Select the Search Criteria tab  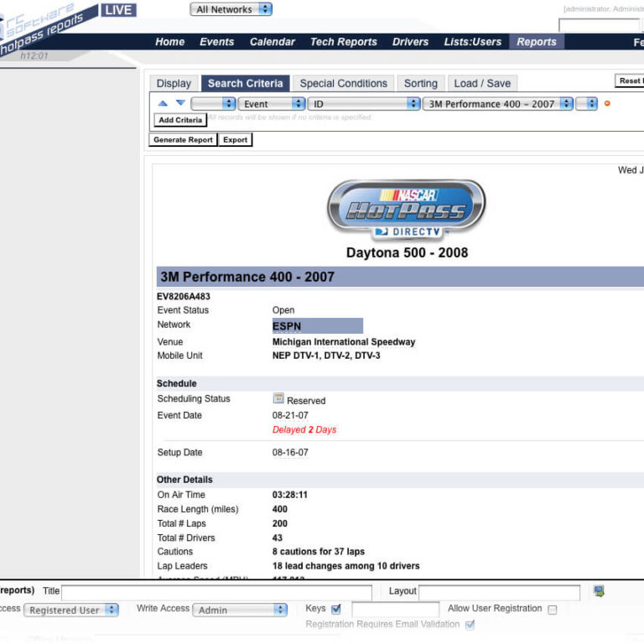pos(245,83)
